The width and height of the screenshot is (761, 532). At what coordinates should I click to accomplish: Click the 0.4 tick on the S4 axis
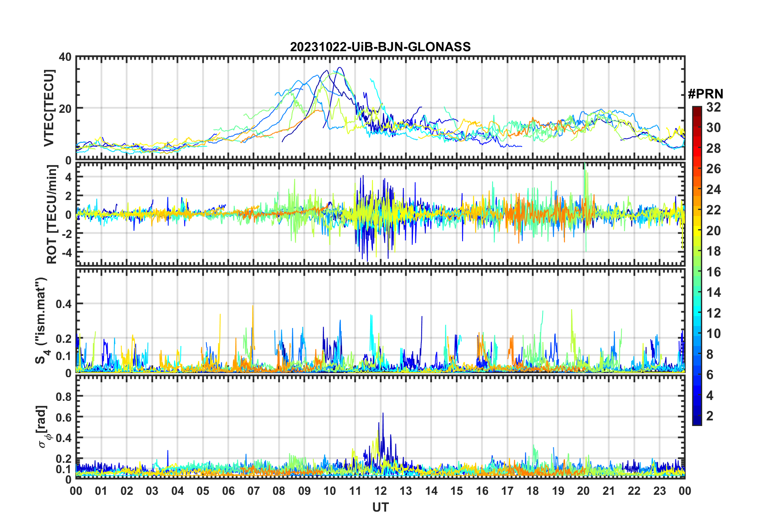64,304
